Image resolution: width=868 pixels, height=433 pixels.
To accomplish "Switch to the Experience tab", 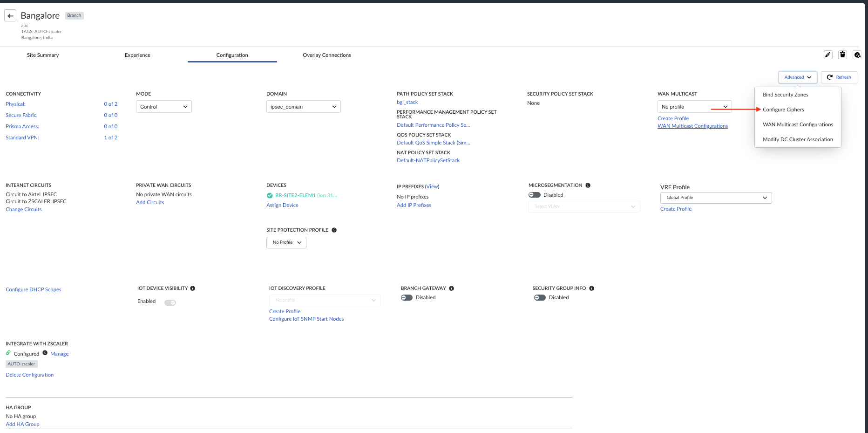I will tap(137, 55).
